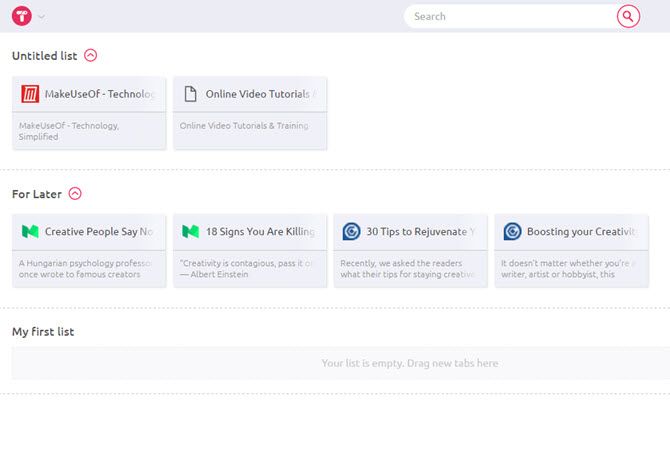Click the MakeUseOf favicon icon

(30, 94)
